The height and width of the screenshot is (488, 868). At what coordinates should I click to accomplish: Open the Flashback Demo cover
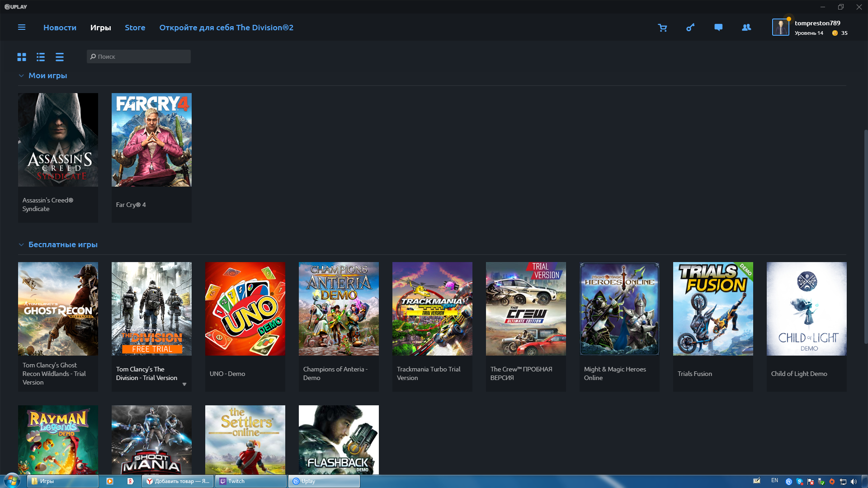339,440
